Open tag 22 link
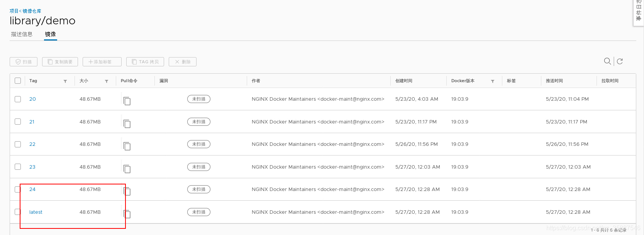 click(x=32, y=144)
